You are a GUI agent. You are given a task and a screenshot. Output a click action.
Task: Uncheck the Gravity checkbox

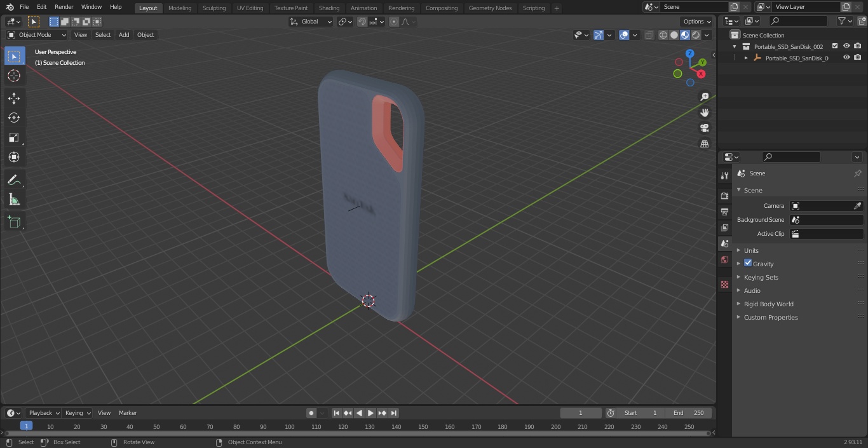point(748,263)
